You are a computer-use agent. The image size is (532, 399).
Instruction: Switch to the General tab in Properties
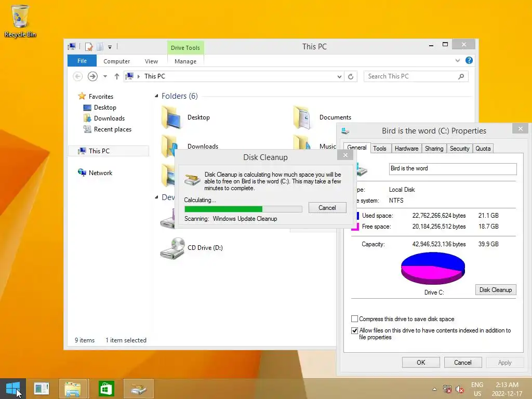click(x=357, y=148)
